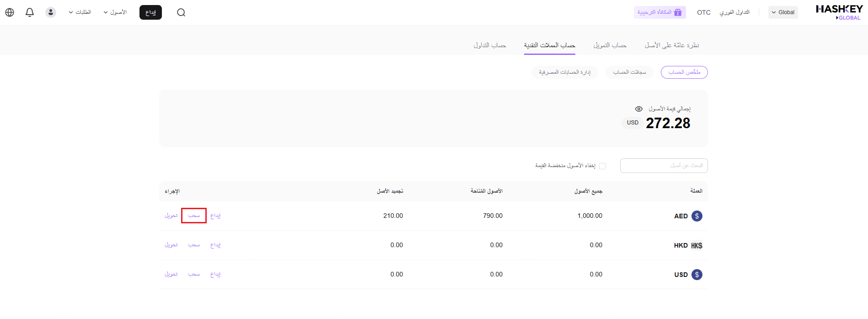Click the USD currency coin icon

tap(697, 275)
